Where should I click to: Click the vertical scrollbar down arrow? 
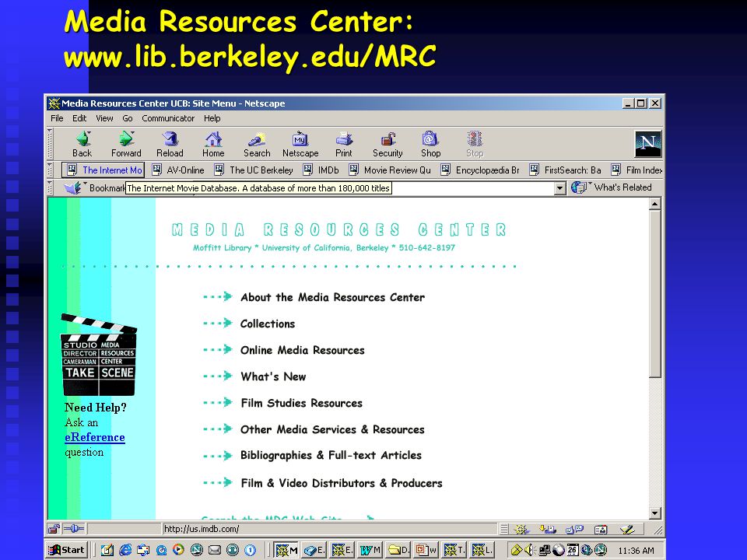655,513
